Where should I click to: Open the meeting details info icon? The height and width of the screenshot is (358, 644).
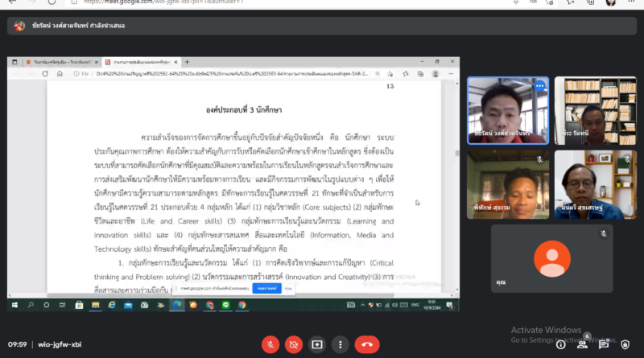coord(560,344)
